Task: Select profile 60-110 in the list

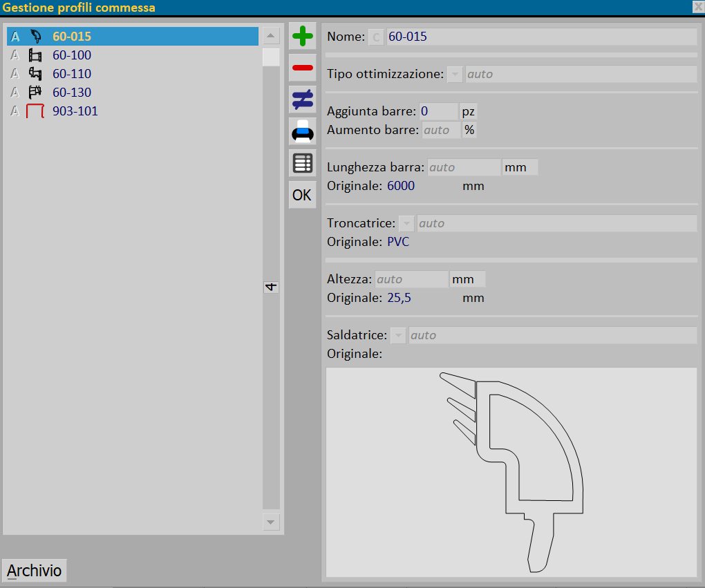Action: (72, 74)
